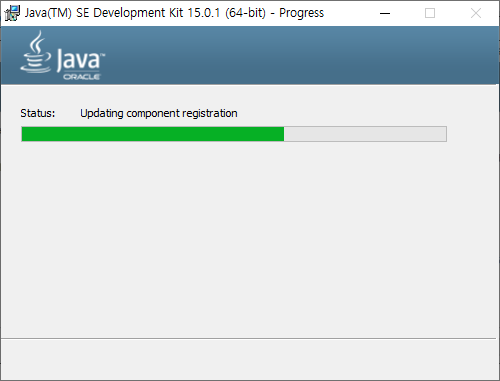Click the Java Oracle logo in header

pos(63,56)
